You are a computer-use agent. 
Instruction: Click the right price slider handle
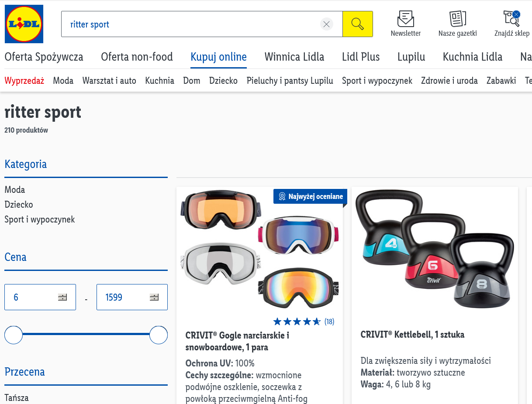159,335
